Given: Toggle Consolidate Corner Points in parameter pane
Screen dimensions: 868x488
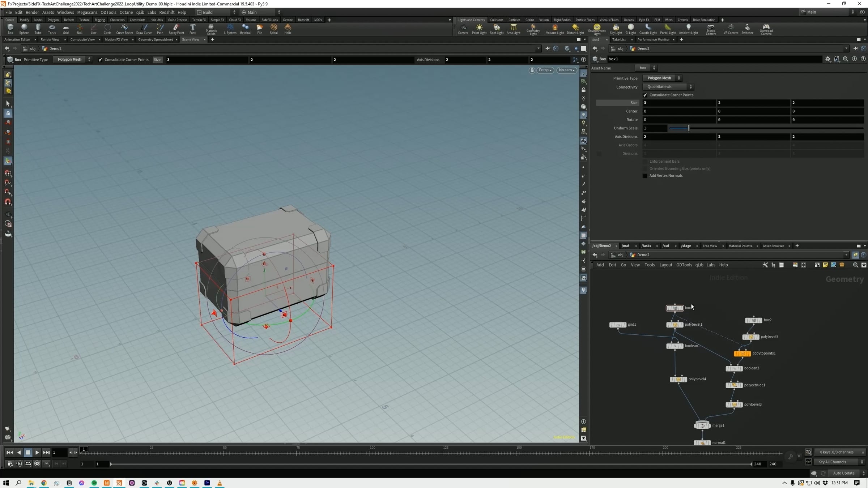Looking at the screenshot, I should (x=645, y=95).
